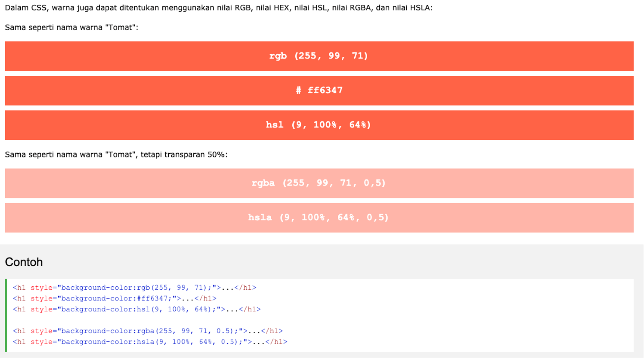Click the hsla(9, 100%, 64%, 0.5) code line
The height and width of the screenshot is (358, 644).
click(150, 342)
